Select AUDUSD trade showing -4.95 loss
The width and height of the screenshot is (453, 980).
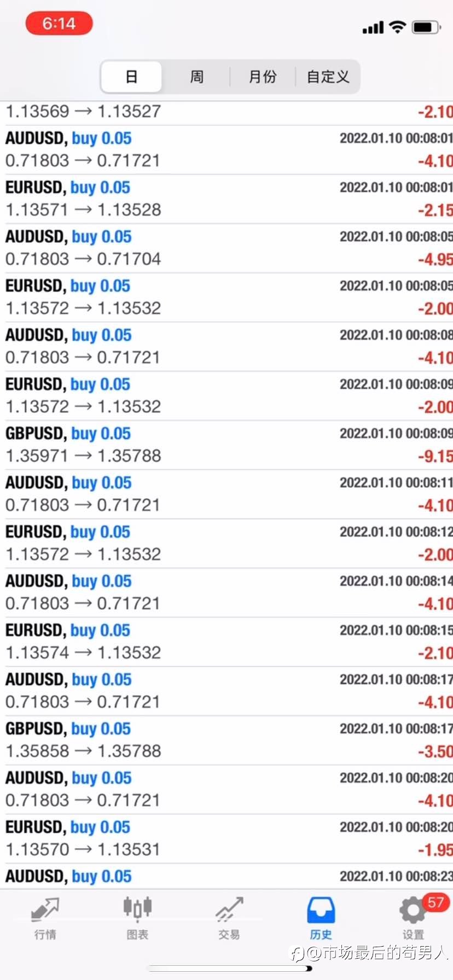click(226, 248)
